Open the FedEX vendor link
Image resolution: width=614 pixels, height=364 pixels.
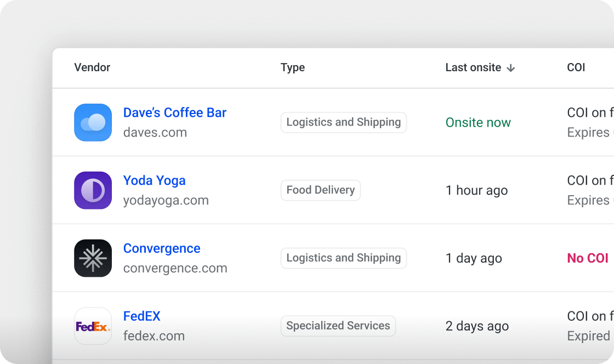(142, 316)
